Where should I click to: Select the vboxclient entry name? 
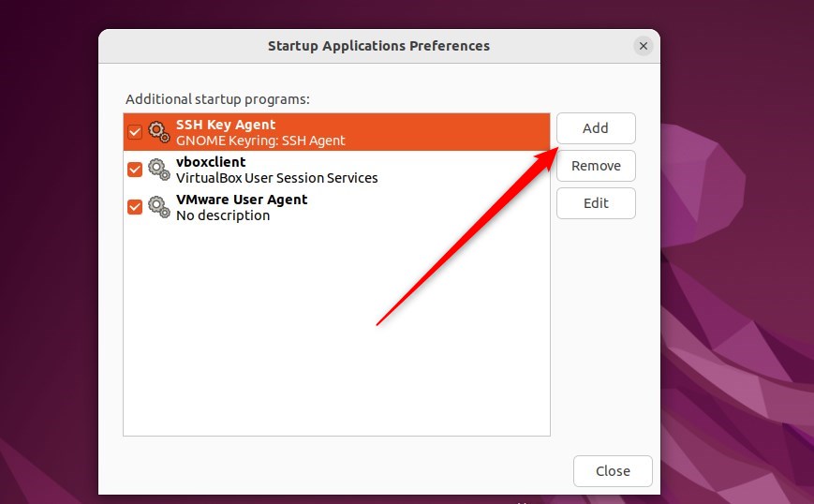tap(211, 162)
